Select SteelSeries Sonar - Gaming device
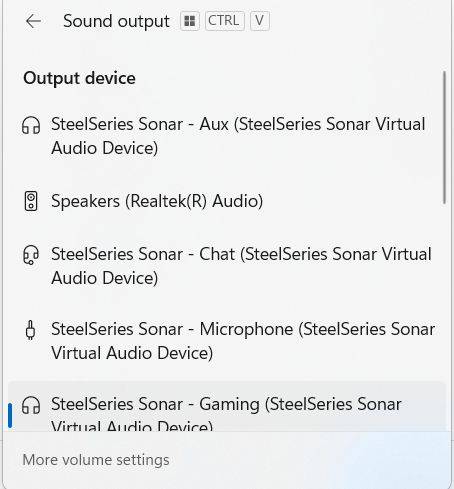The width and height of the screenshot is (454, 489). [227, 406]
